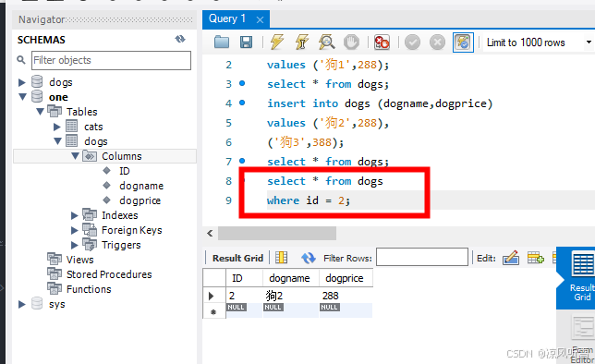Expand the Triggers node
Viewport: 595px width, 364px height.
pos(75,245)
